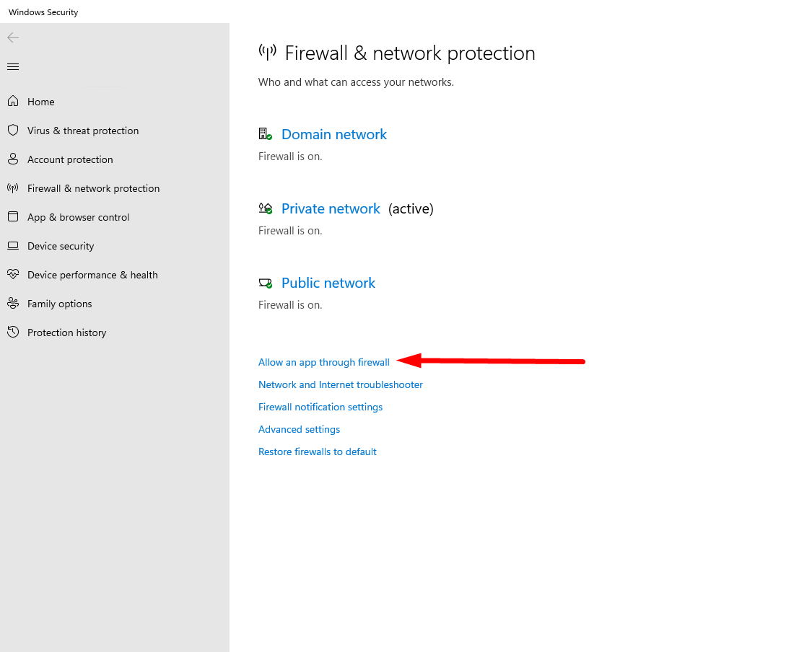Toggle the hamburger navigation menu
Image resolution: width=812 pixels, height=652 pixels.
[x=13, y=67]
